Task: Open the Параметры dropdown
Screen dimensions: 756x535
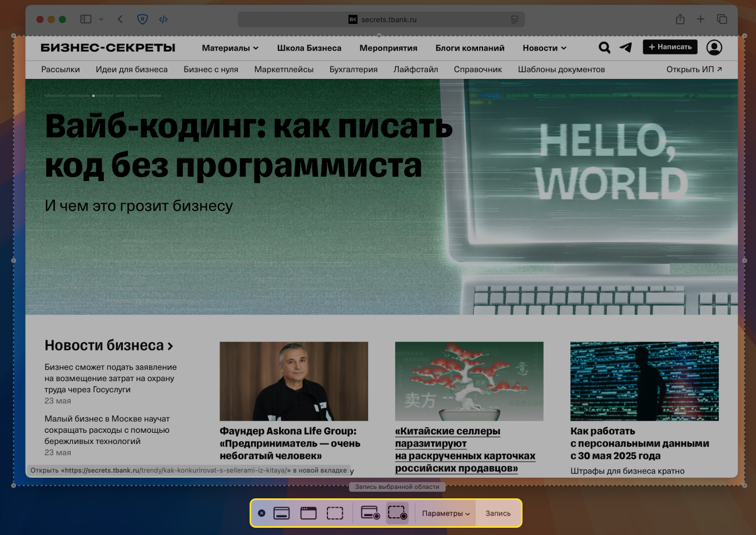Action: pos(445,513)
